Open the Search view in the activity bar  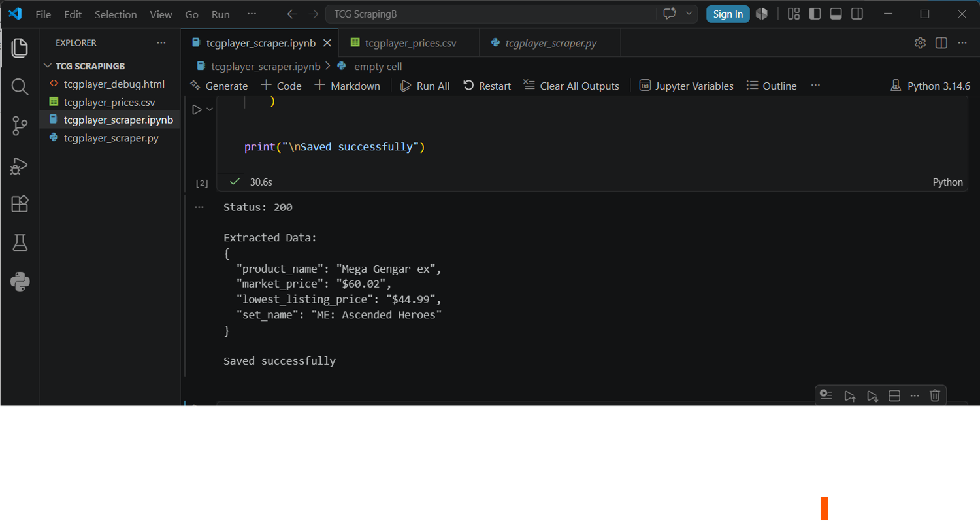(20, 86)
